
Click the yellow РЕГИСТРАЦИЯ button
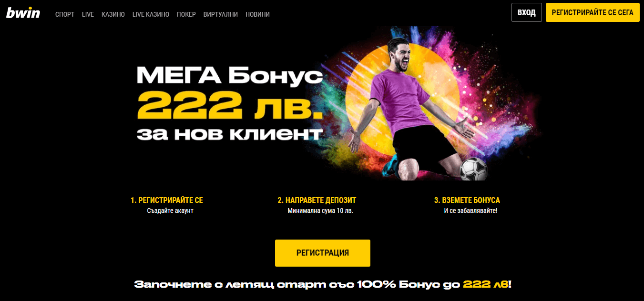coord(323,253)
